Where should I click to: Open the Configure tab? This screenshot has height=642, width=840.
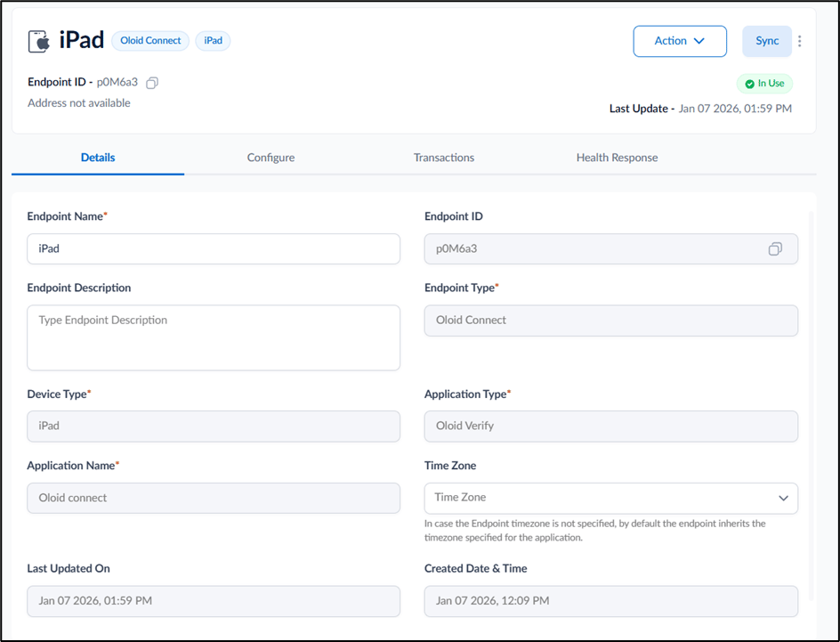click(x=271, y=158)
